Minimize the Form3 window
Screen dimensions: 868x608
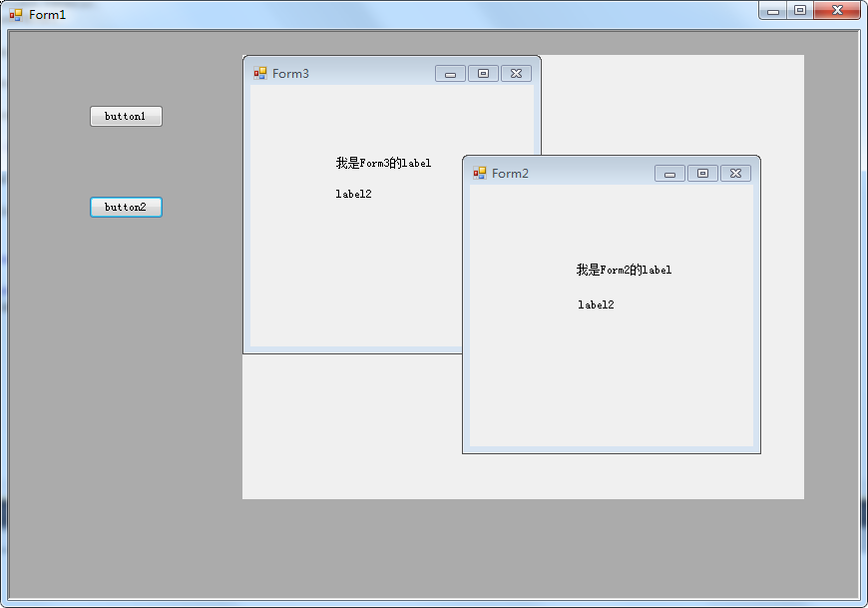point(450,74)
